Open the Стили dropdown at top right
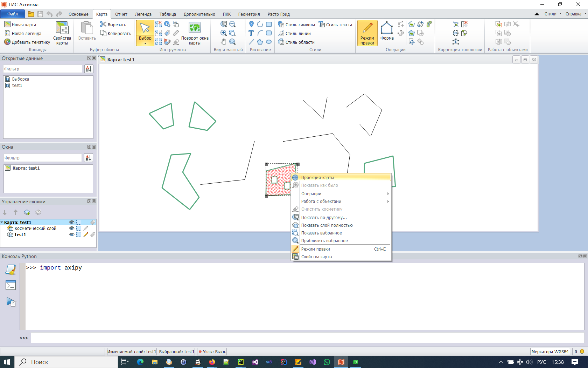 tap(553, 14)
